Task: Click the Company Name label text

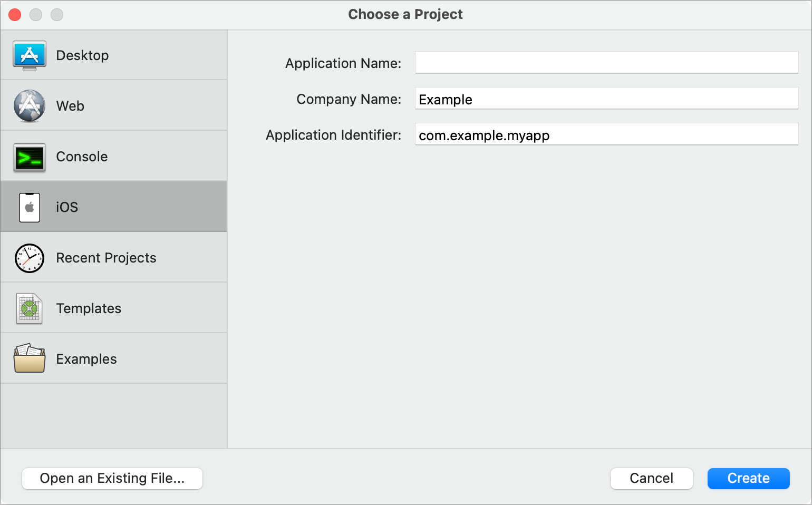Action: [x=349, y=99]
